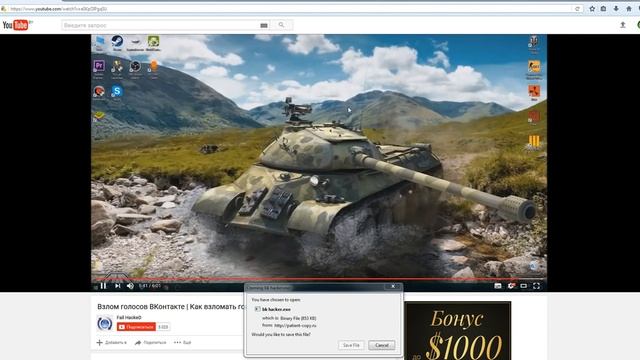The height and width of the screenshot is (360, 640).
Task: Open the green game desktop icon
Action: click(x=153, y=42)
